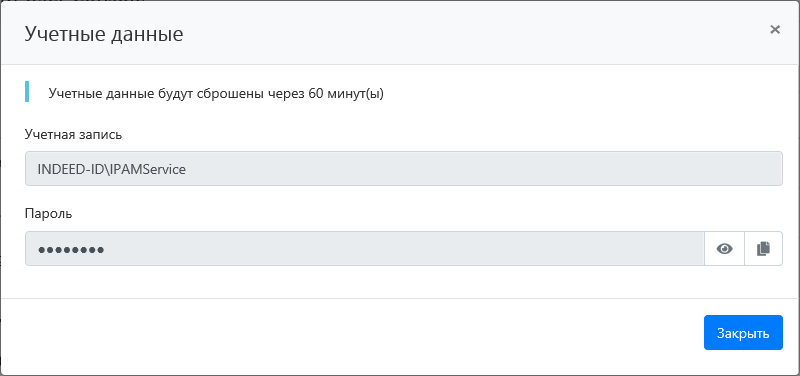The image size is (800, 376).
Task: Click the account name read-only box
Action: (404, 168)
